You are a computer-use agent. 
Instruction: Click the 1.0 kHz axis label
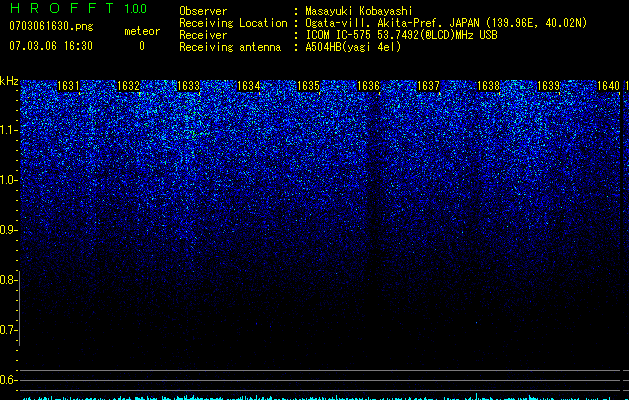coord(8,180)
